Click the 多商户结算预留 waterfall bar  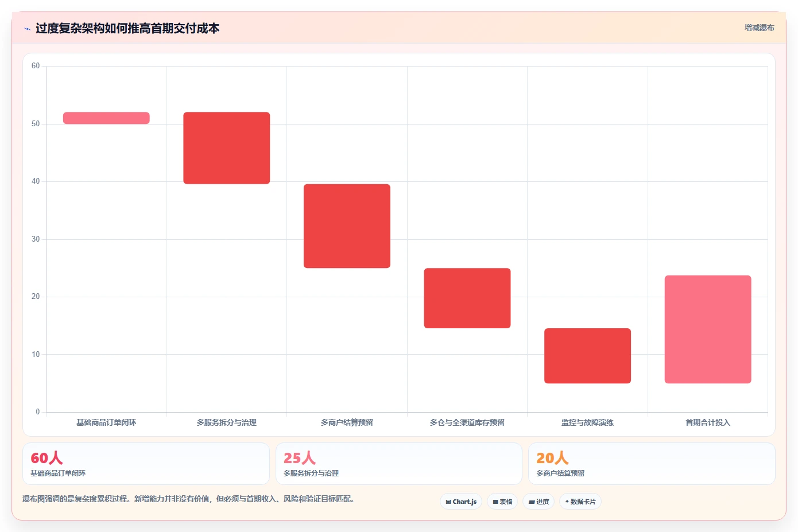[347, 226]
